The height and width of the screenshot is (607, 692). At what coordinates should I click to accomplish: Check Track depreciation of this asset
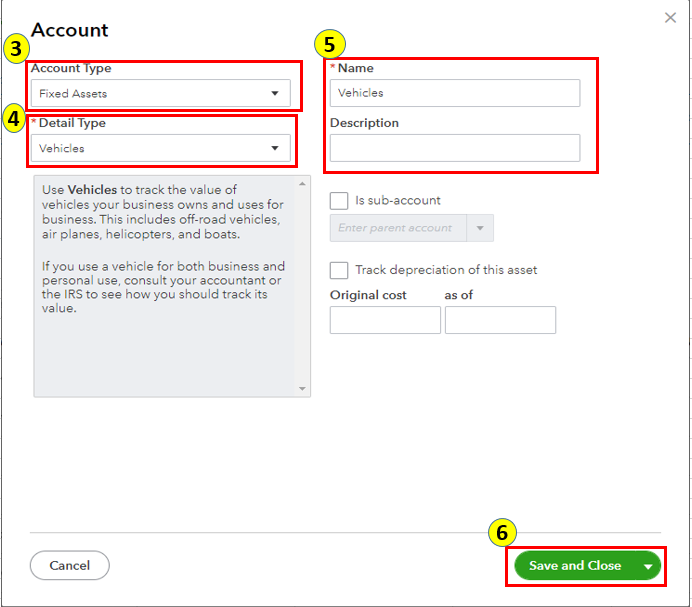[339, 270]
